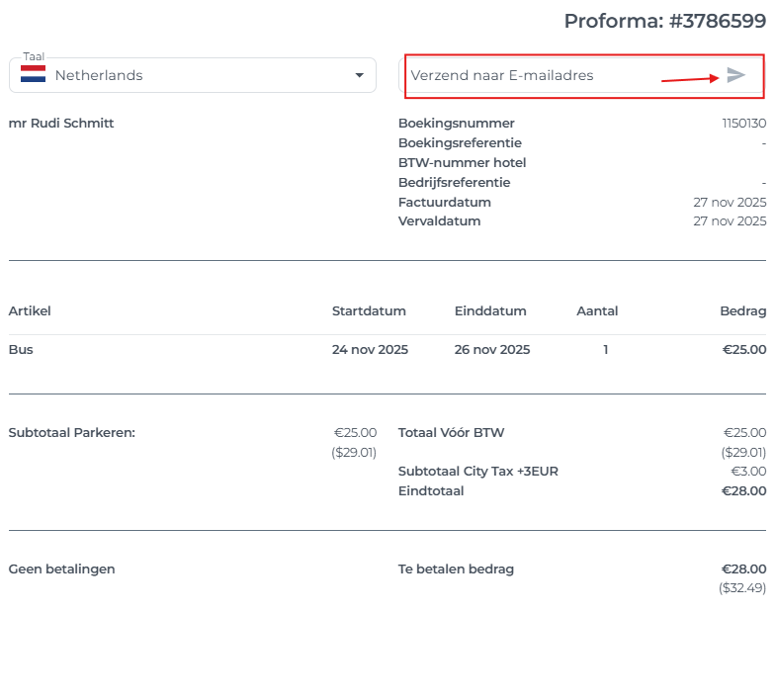Select the Bus article row

[x=21, y=349]
